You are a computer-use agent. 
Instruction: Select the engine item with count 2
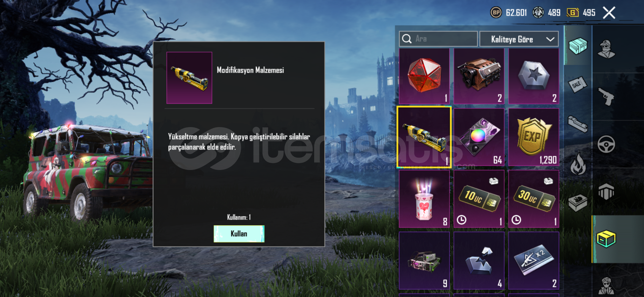coord(479,76)
